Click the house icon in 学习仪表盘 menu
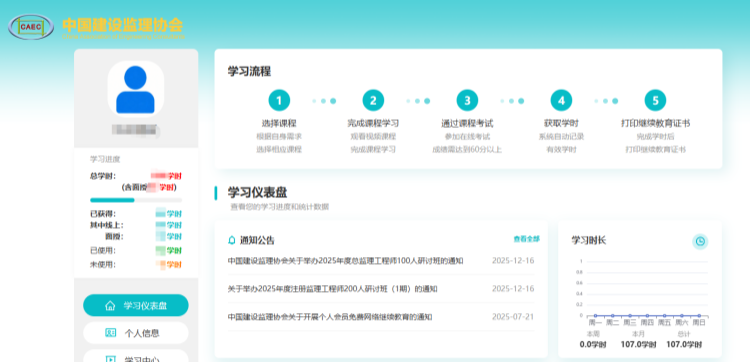Screen dimensions: 750x362 (110, 306)
